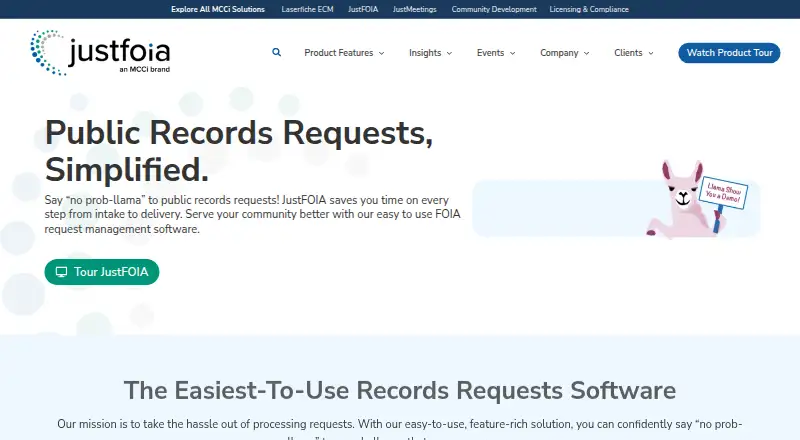
Task: Expand the Company dropdown arrow
Action: point(587,53)
